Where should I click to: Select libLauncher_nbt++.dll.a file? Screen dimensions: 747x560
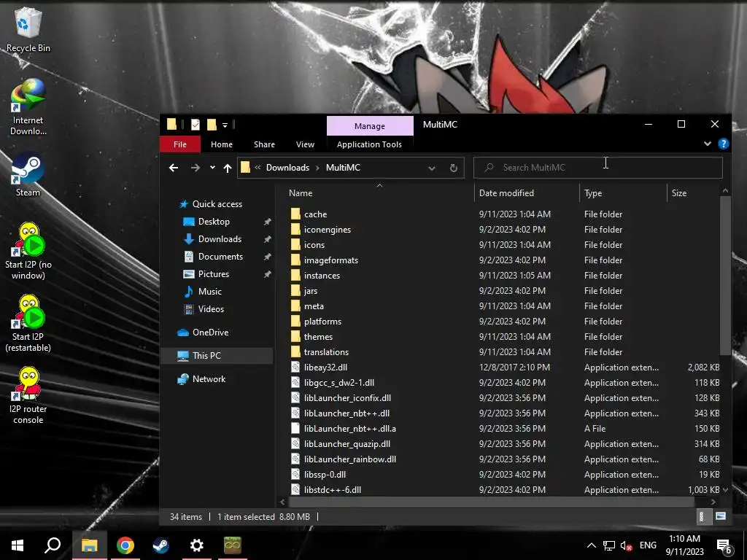349,429
